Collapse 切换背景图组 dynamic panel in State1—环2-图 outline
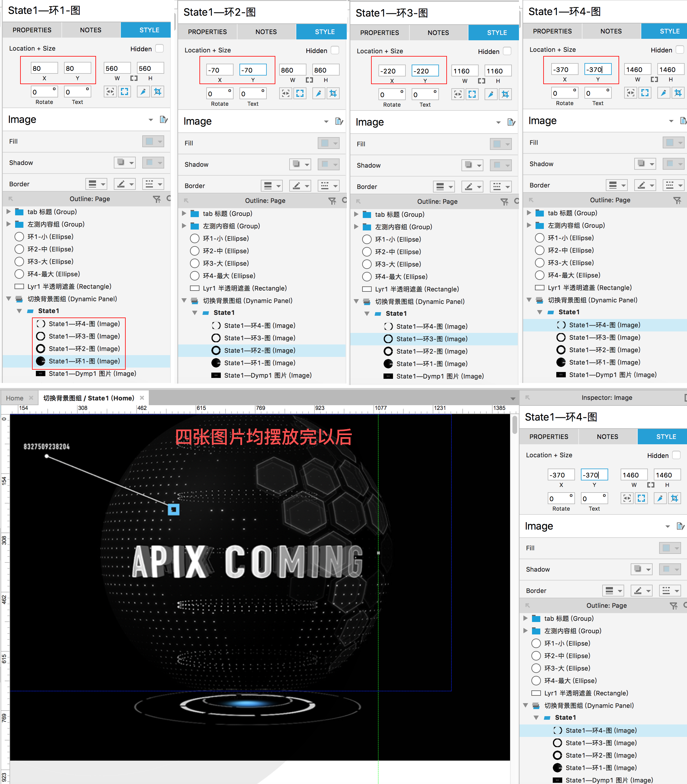This screenshot has height=784, width=687. coord(184,301)
